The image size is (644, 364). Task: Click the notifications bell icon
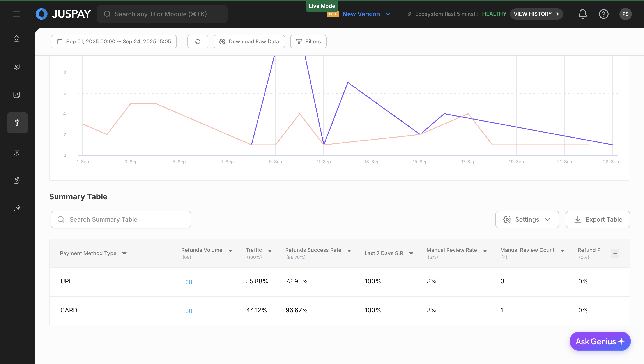pyautogui.click(x=582, y=14)
